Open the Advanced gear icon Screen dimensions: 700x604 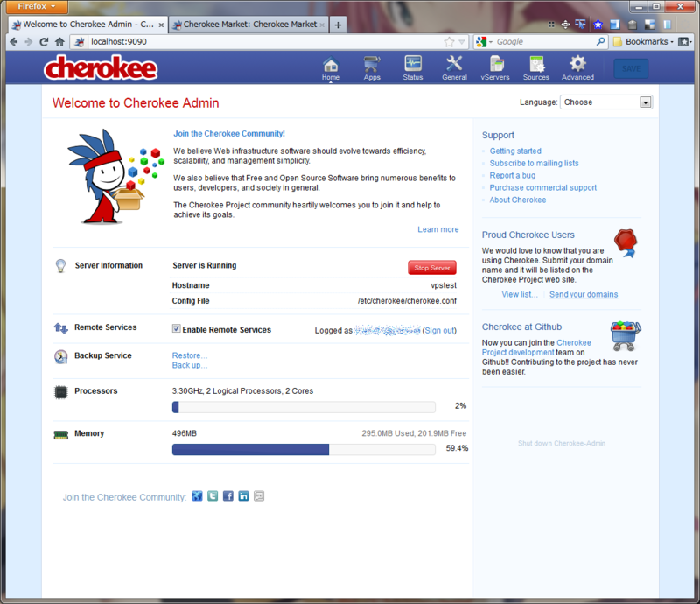[577, 68]
